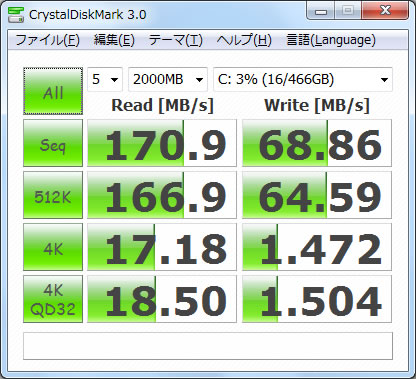Click the 4K QD32 read result 18.50
The width and height of the screenshot is (416, 379).
tap(162, 299)
